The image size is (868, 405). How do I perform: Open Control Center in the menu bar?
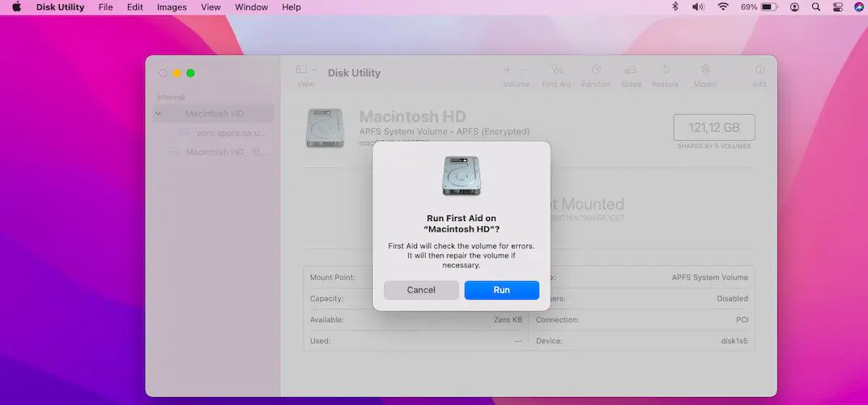pyautogui.click(x=837, y=7)
